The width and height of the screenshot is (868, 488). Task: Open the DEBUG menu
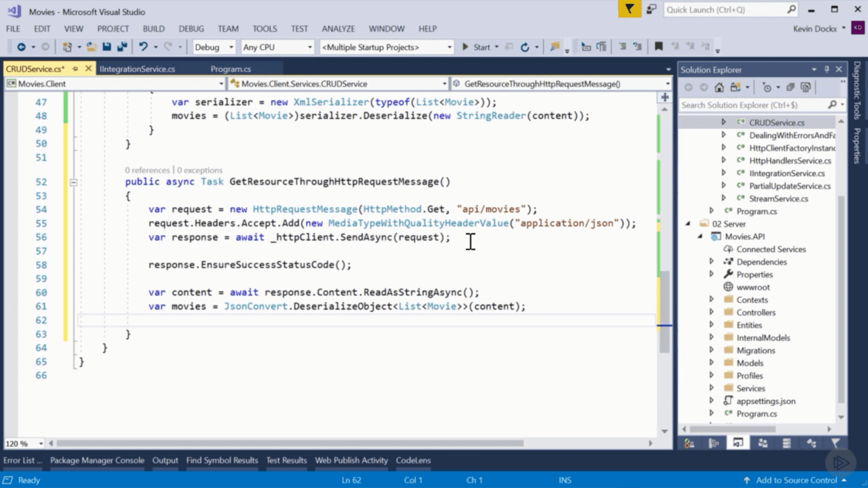pyautogui.click(x=191, y=28)
